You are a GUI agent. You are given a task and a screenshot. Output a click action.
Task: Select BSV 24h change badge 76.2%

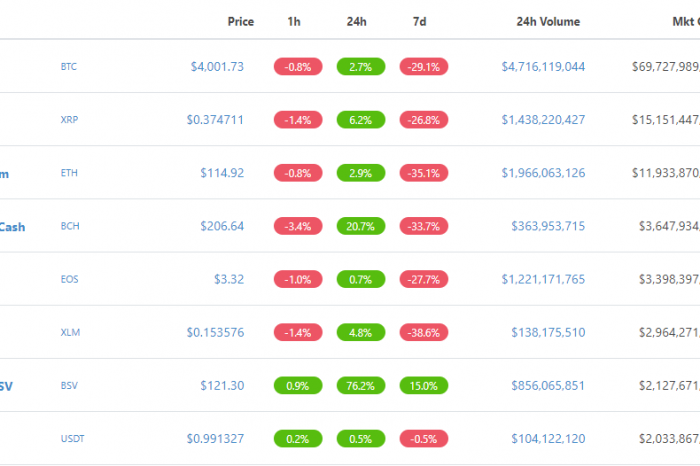(x=361, y=385)
